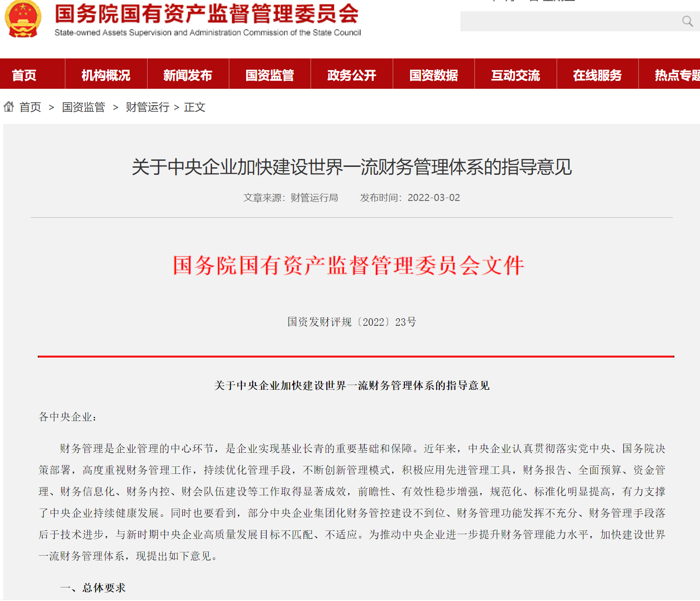Open 财管运行 from the breadcrumb
Image resolution: width=700 pixels, height=601 pixels.
click(x=147, y=107)
